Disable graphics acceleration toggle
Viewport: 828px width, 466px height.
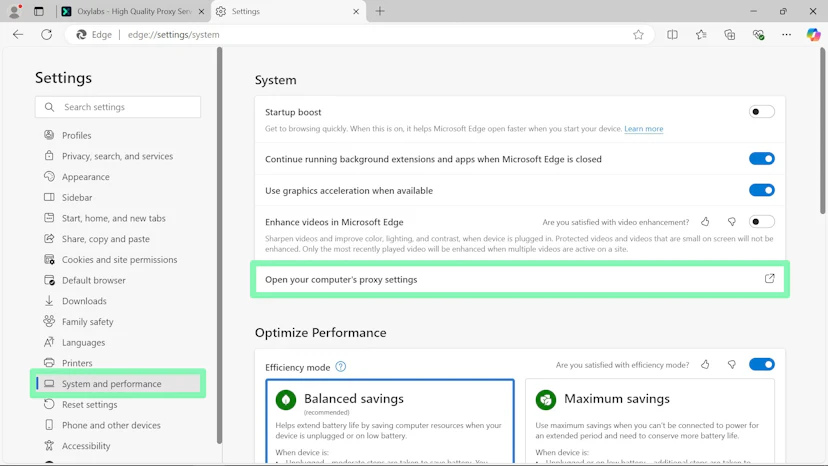tap(761, 190)
